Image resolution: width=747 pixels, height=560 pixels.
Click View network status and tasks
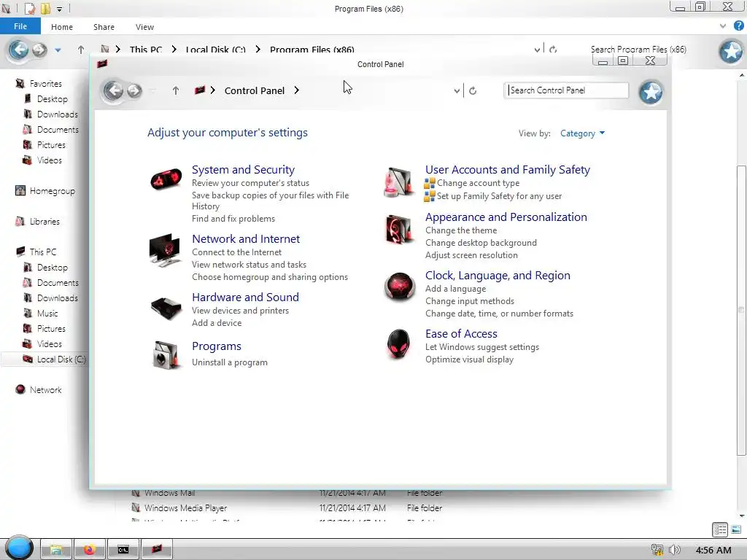tap(249, 265)
